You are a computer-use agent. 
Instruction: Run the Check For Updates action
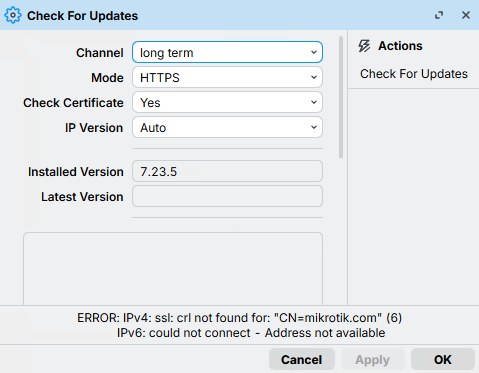pos(414,74)
